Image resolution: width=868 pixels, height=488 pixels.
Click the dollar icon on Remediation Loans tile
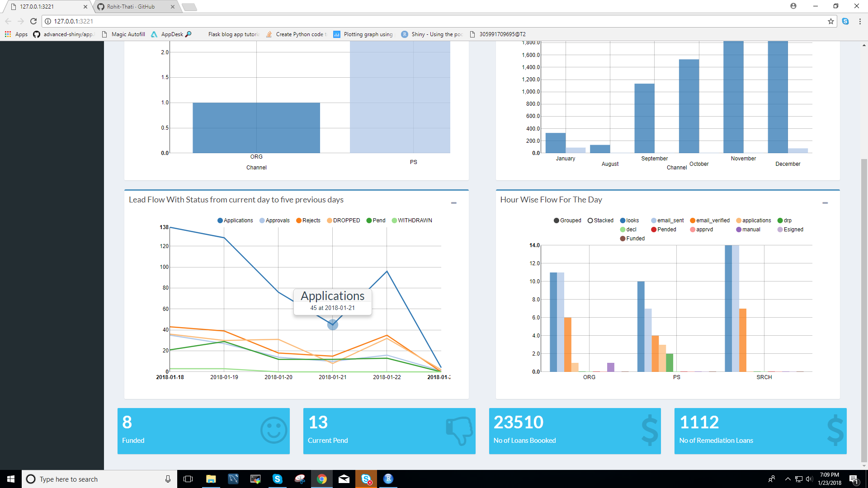[835, 430]
